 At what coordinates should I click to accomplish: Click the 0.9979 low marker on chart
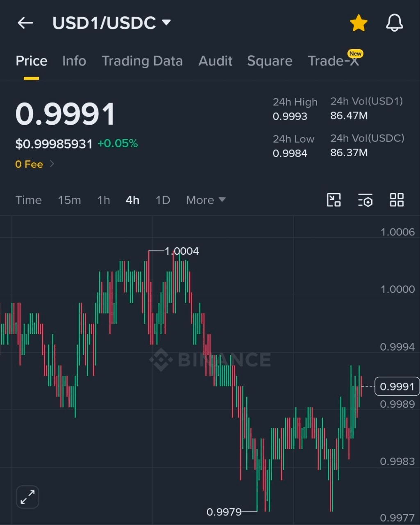[224, 512]
